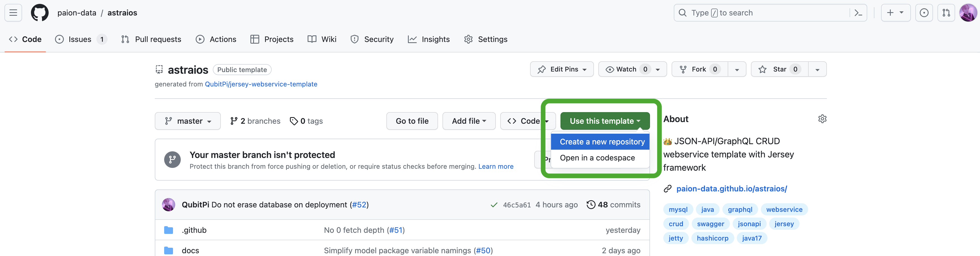Edit About details gear icon
This screenshot has width=980, height=256.
pyautogui.click(x=822, y=119)
